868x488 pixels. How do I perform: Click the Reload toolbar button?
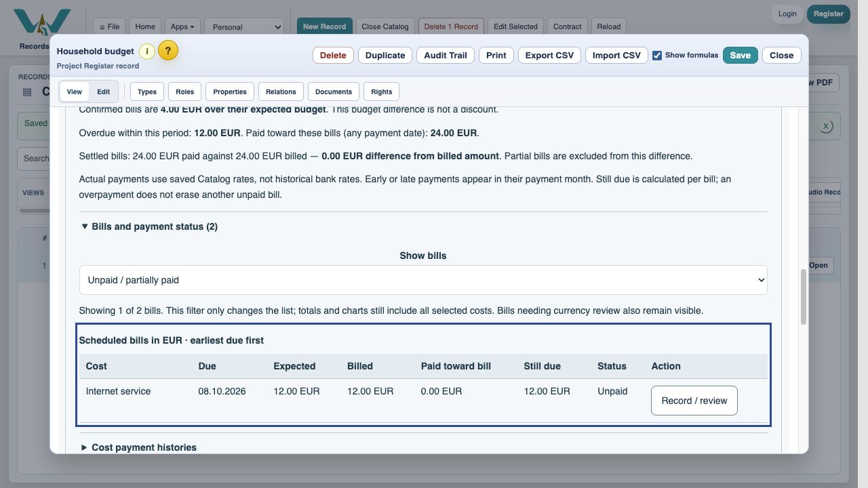point(609,26)
